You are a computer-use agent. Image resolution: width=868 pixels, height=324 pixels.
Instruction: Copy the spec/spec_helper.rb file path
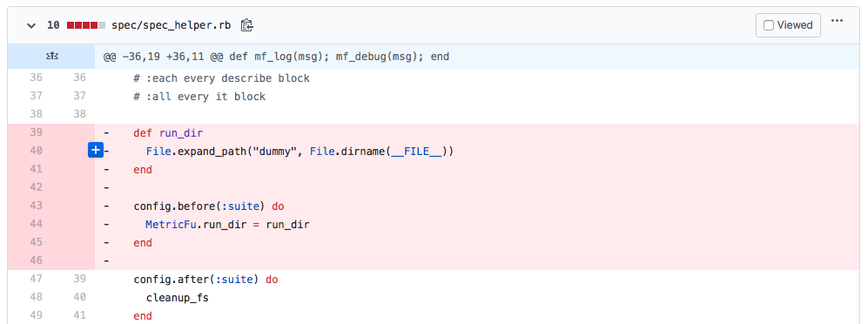[x=247, y=25]
